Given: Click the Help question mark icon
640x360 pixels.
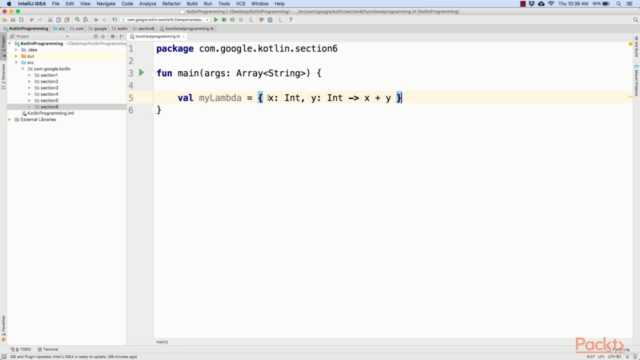Looking at the screenshot, I should point(291,20).
